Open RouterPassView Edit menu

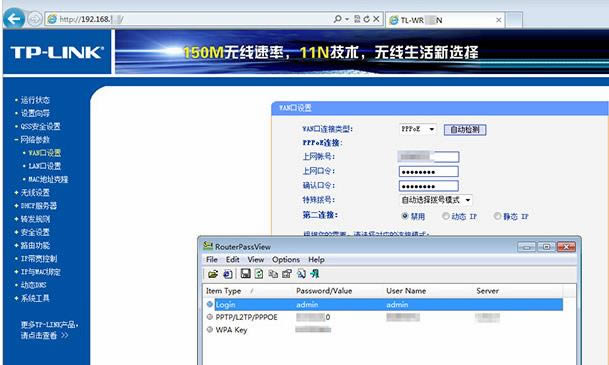[x=233, y=259]
